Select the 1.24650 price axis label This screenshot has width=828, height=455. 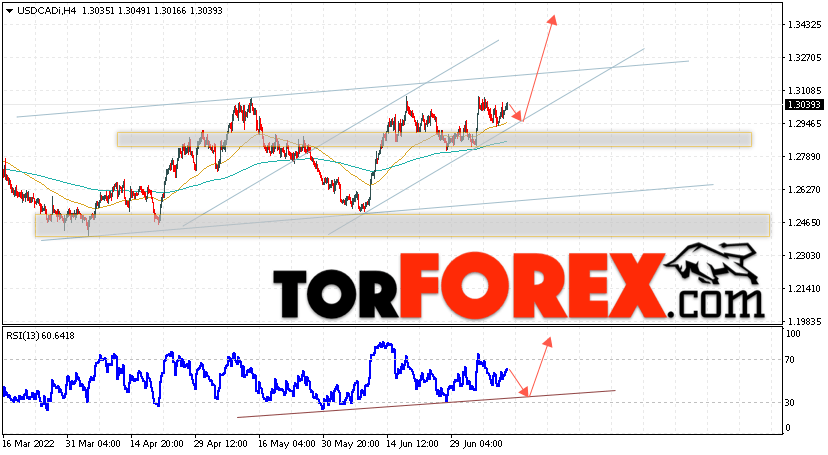(x=804, y=223)
